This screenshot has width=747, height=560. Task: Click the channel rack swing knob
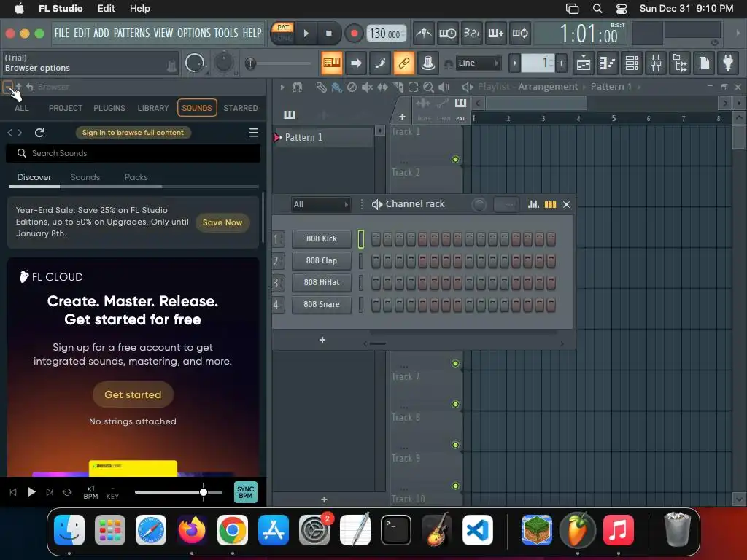click(x=479, y=204)
